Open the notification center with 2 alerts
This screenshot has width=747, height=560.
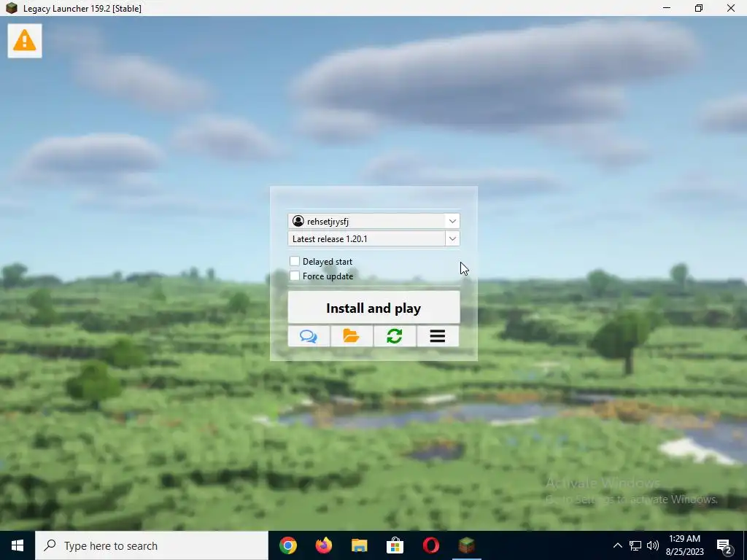click(x=724, y=545)
